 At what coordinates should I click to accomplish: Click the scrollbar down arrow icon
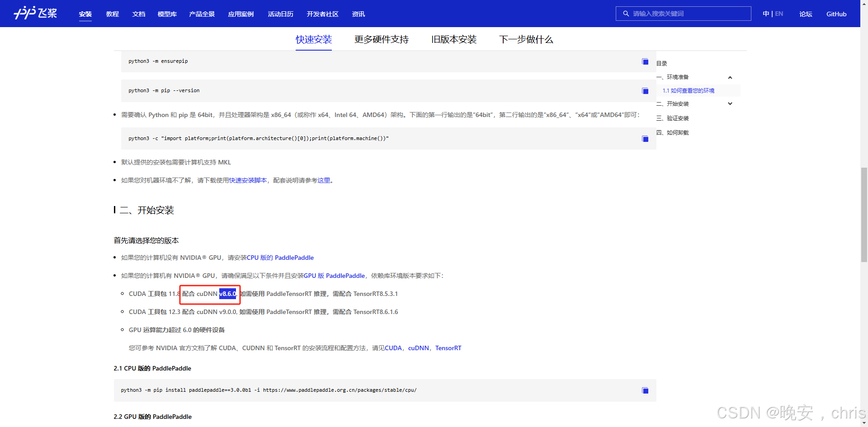864,423
